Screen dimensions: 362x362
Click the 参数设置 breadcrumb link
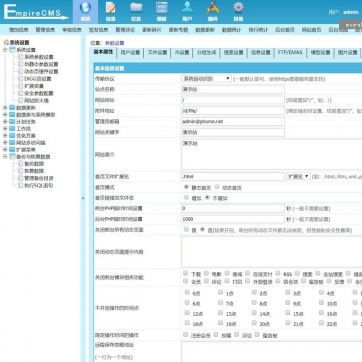(115, 43)
